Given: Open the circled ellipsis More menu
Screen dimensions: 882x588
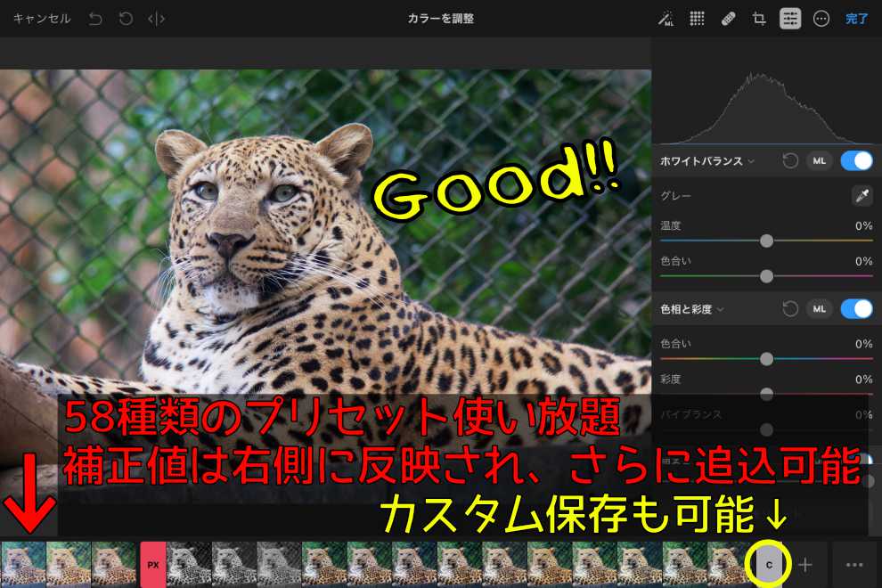Looking at the screenshot, I should pos(821,19).
